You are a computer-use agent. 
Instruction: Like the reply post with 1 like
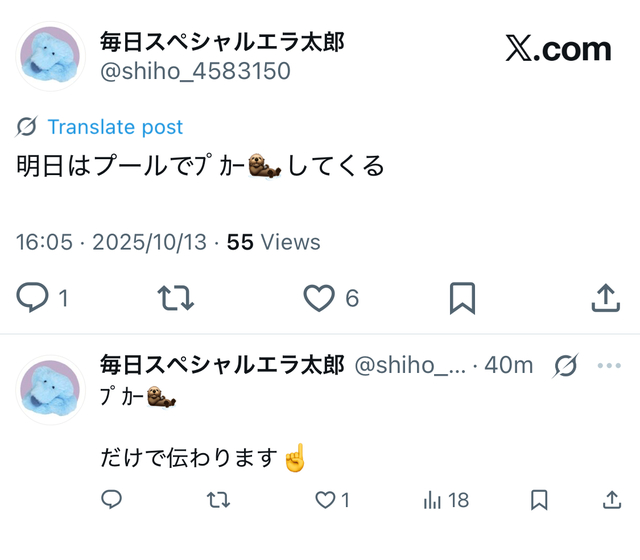point(325,500)
